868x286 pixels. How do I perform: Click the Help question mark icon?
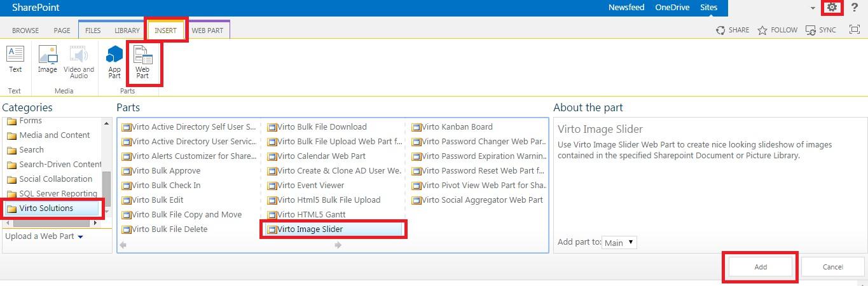click(x=854, y=8)
